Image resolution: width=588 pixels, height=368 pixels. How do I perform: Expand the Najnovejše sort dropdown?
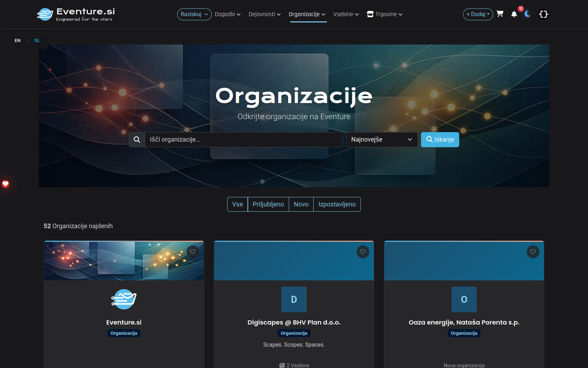(381, 139)
